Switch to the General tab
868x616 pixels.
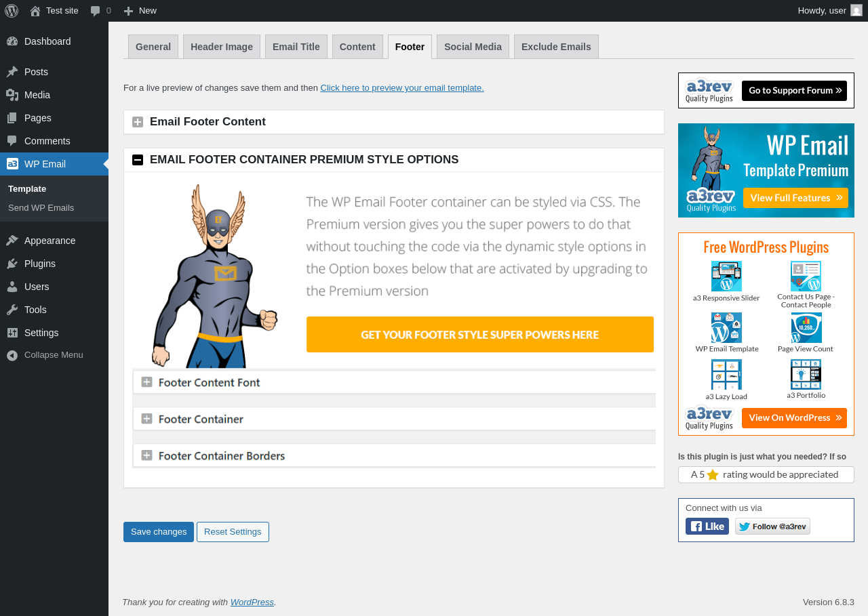point(153,47)
